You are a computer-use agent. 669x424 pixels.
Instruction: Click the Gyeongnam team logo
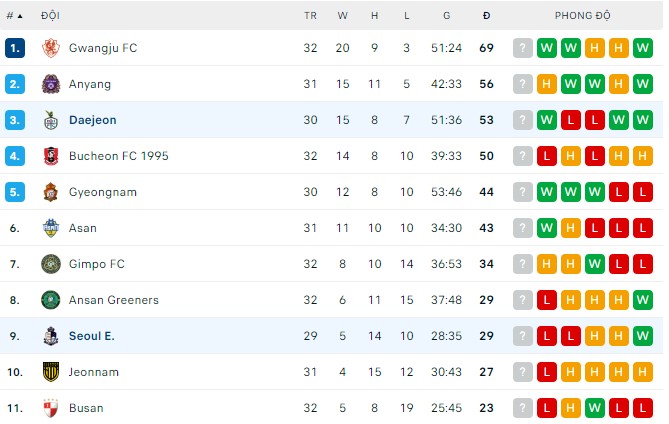click(x=50, y=192)
